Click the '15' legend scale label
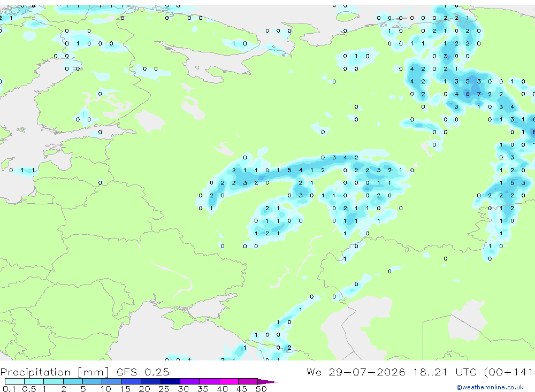Image resolution: width=535 pixels, height=392 pixels. [x=125, y=389]
